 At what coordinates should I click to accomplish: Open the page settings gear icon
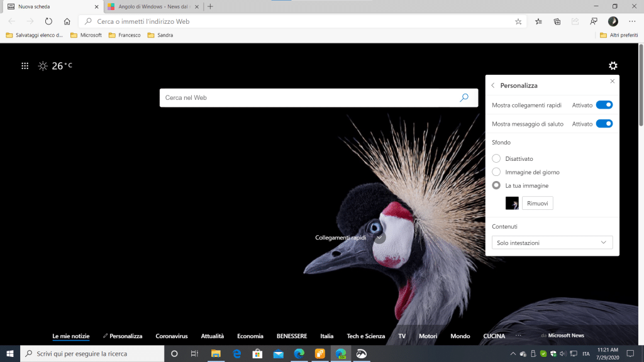(x=613, y=66)
